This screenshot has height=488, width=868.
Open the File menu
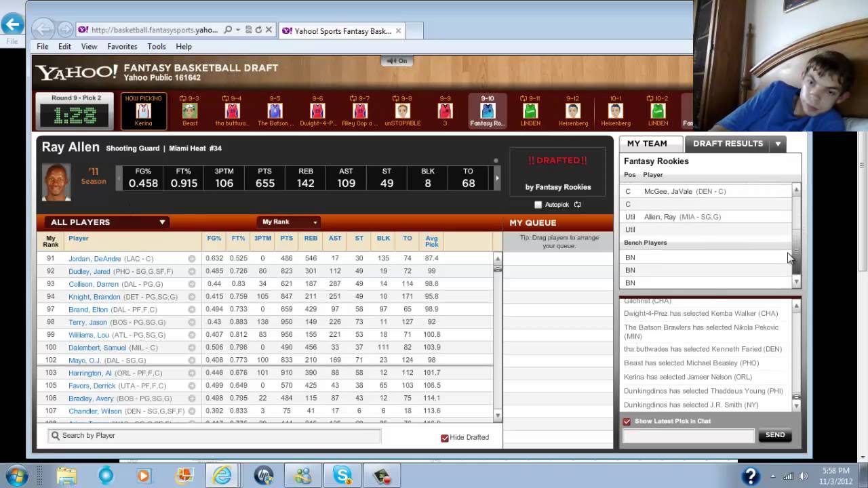[42, 47]
